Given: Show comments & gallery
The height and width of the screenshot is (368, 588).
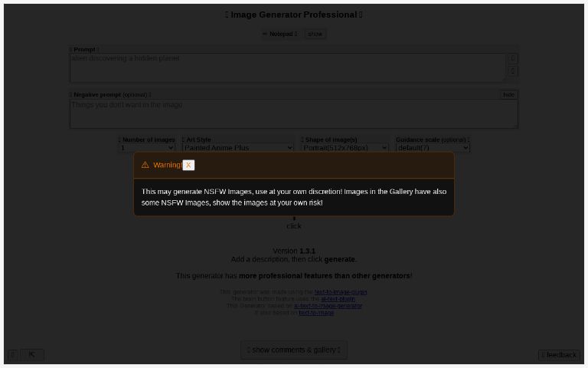Looking at the screenshot, I should [x=294, y=350].
